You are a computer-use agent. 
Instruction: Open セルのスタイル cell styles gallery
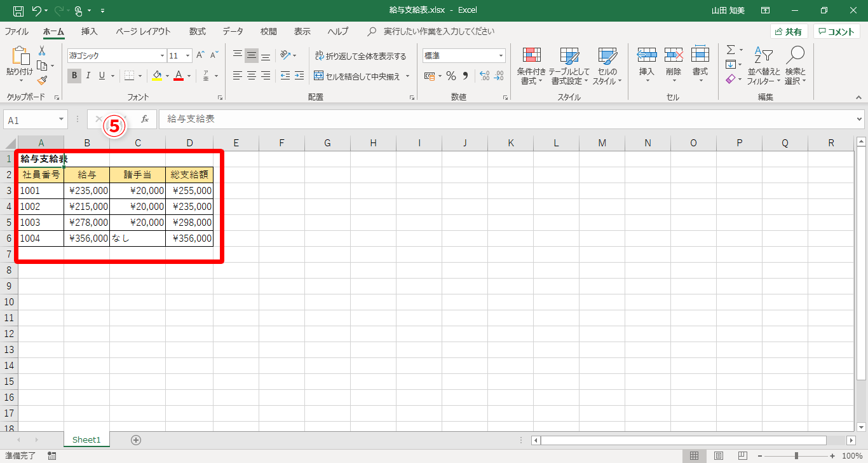pos(607,66)
